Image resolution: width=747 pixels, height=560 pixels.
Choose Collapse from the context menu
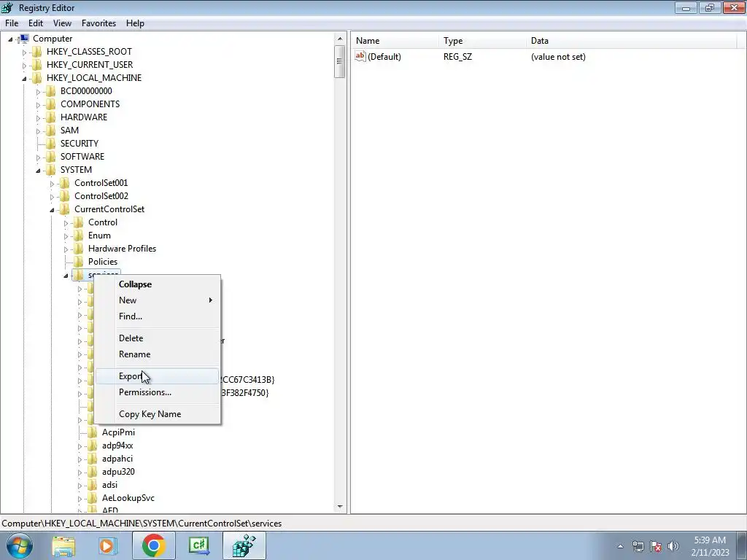(158, 284)
